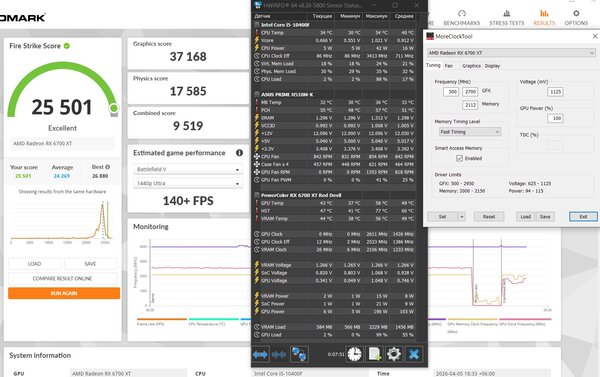Click fan icon on CPU Fan row
Screen dimensions: 600x377
(x=257, y=157)
